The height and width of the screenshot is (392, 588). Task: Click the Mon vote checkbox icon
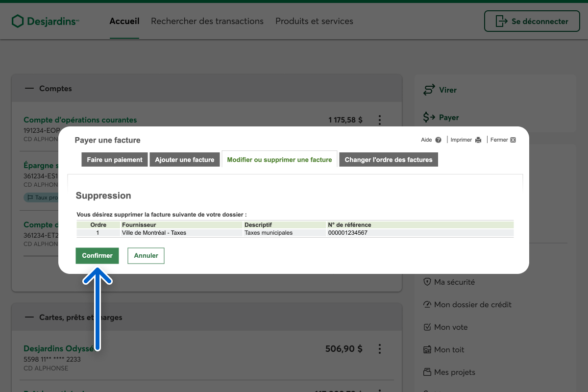tap(427, 327)
